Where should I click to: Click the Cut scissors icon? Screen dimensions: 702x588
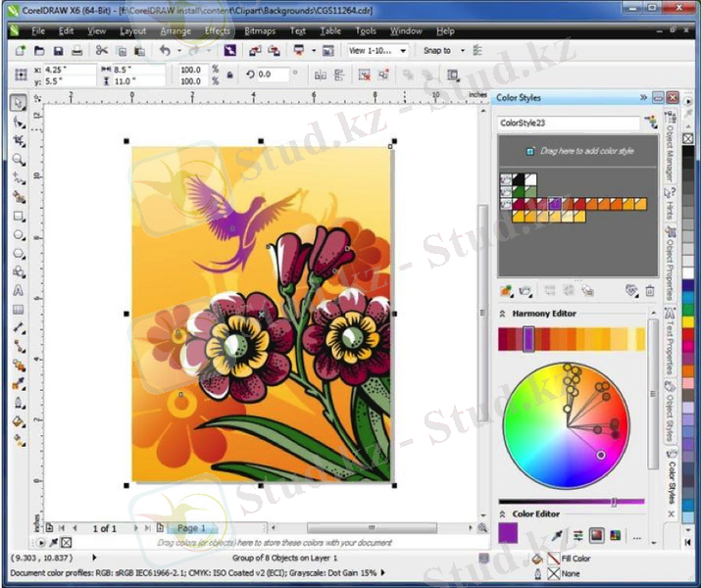tap(102, 51)
